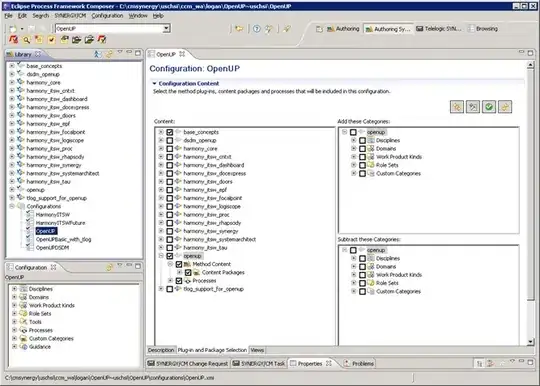Switch to the Views tab

(x=257, y=350)
